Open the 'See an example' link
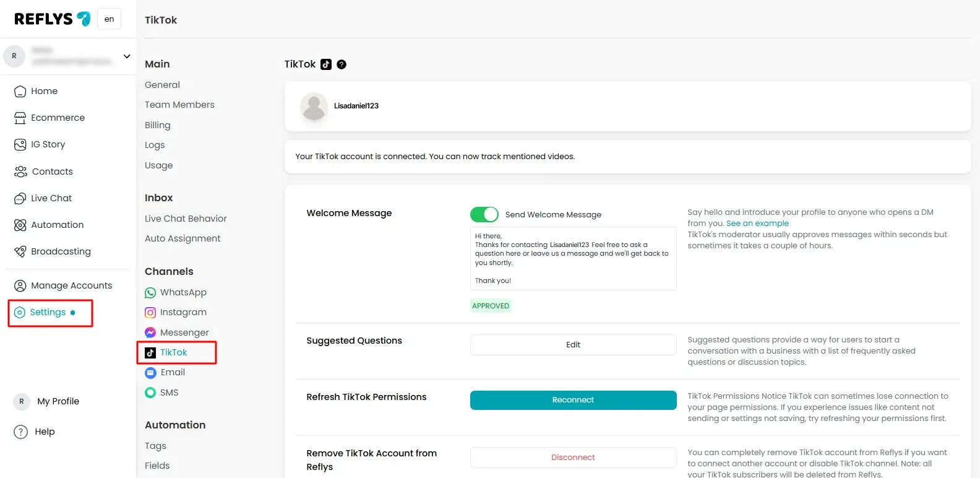This screenshot has height=478, width=980. (x=757, y=224)
